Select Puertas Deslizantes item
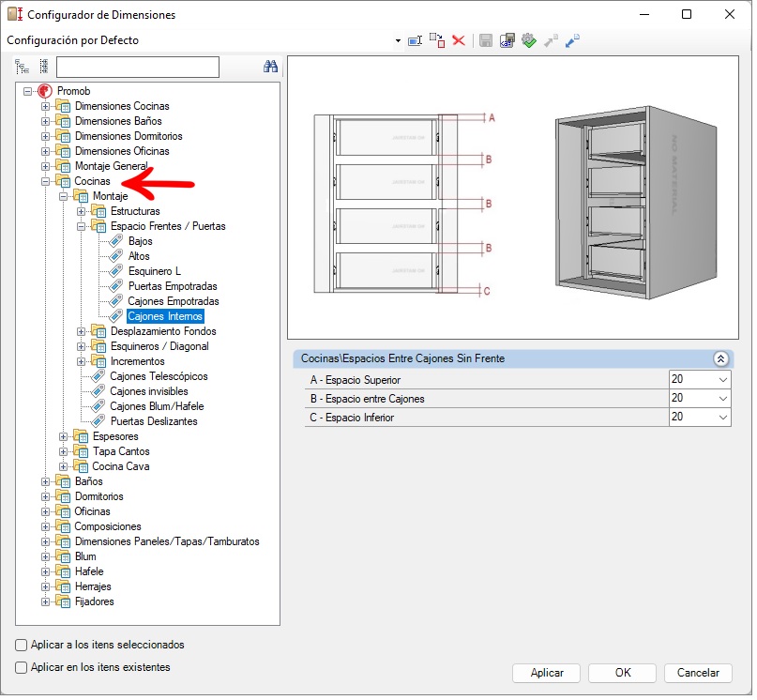757x700 pixels. click(154, 421)
